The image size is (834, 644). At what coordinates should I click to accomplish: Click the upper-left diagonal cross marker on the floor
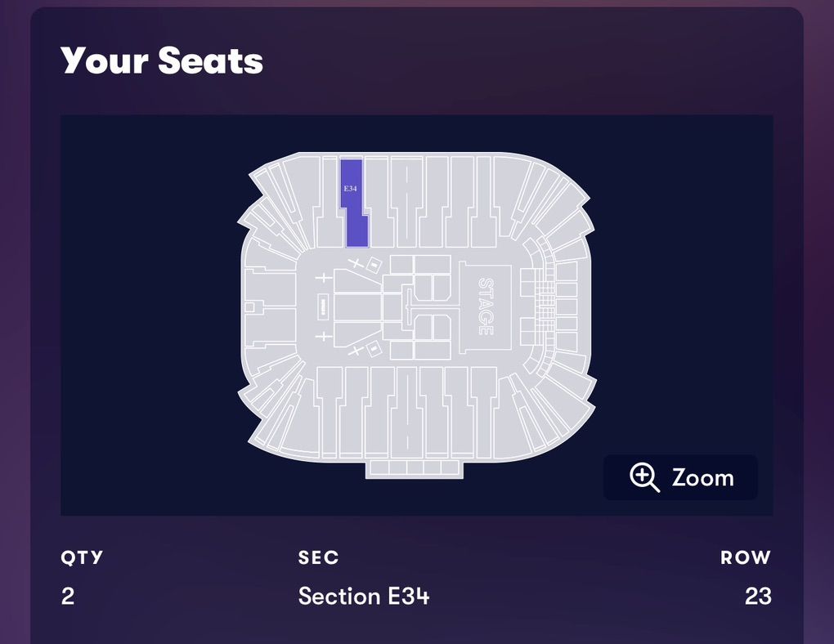click(x=356, y=262)
